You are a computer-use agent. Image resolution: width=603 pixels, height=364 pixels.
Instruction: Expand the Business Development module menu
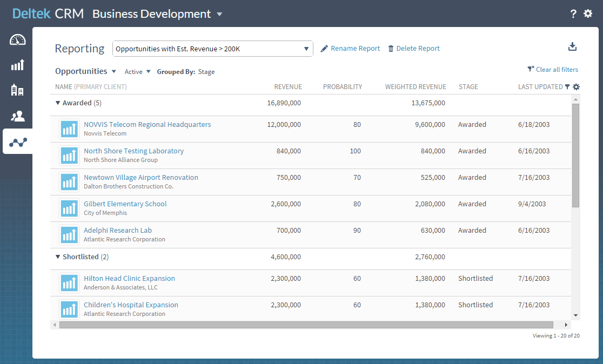219,15
